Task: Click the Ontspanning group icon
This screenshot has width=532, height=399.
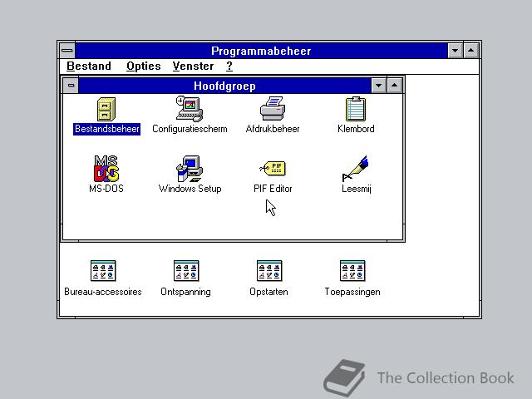Action: click(186, 271)
